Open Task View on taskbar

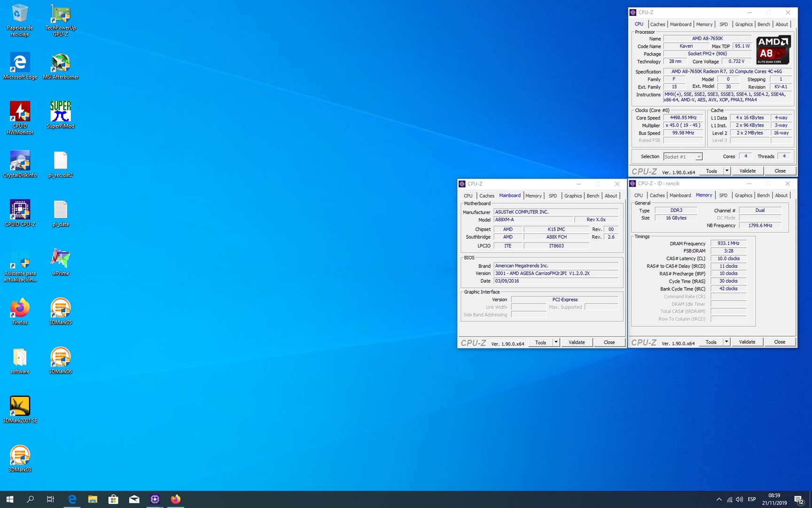pyautogui.click(x=50, y=499)
